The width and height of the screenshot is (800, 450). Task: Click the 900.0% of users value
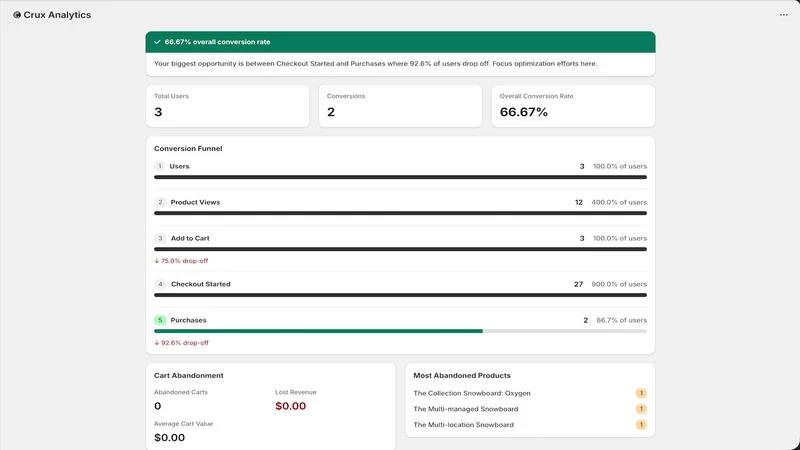(619, 284)
